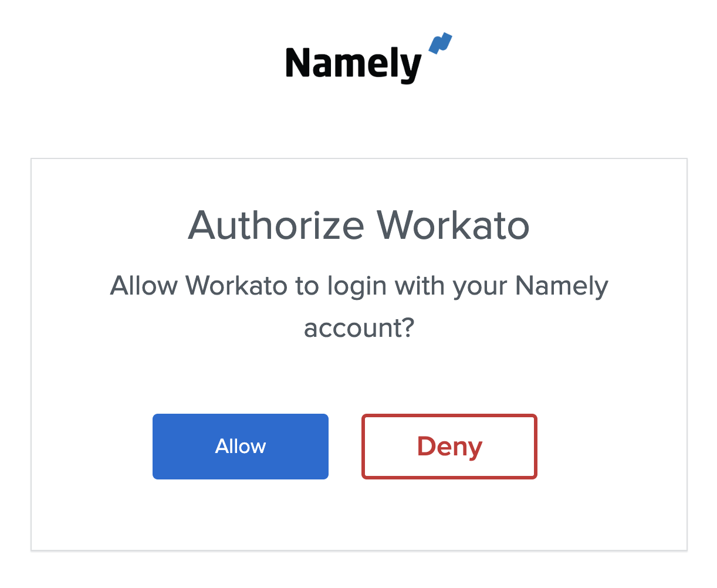Click the Namely brand mark above the dialog
717x588 pixels.
coord(361,59)
